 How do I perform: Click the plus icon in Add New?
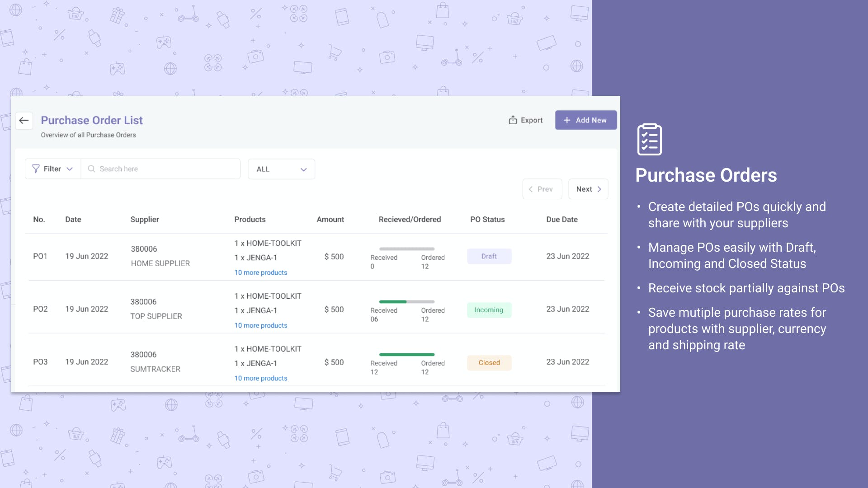click(567, 120)
